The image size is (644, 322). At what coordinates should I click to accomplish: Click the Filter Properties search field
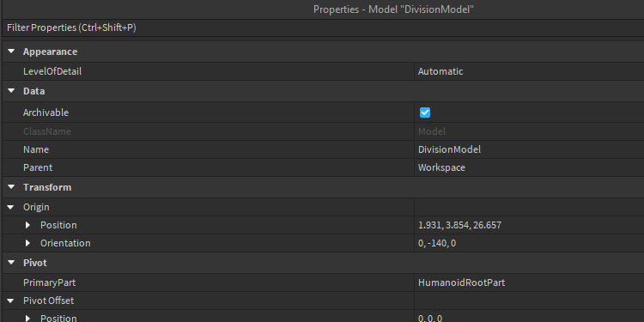tap(323, 28)
